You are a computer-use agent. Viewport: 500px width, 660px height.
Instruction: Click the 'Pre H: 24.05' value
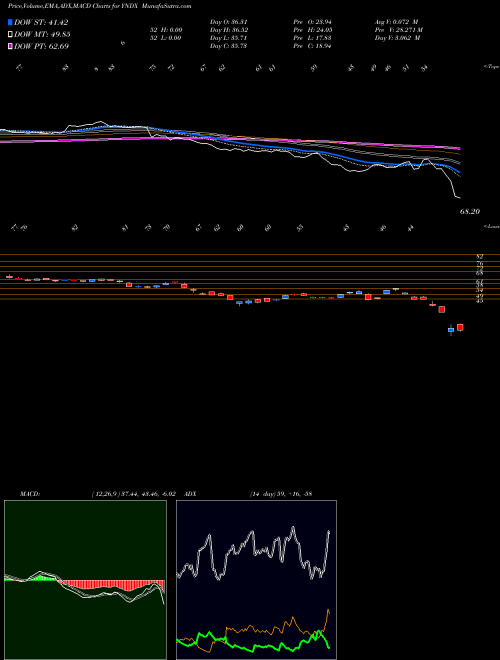point(313,30)
